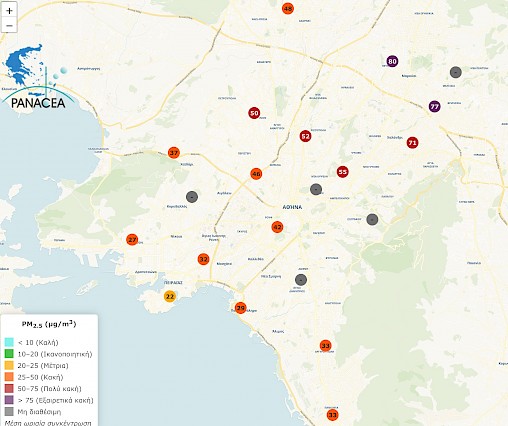The image size is (508, 426).
Task: Open the dark red marker showing 71
Action: point(412,143)
